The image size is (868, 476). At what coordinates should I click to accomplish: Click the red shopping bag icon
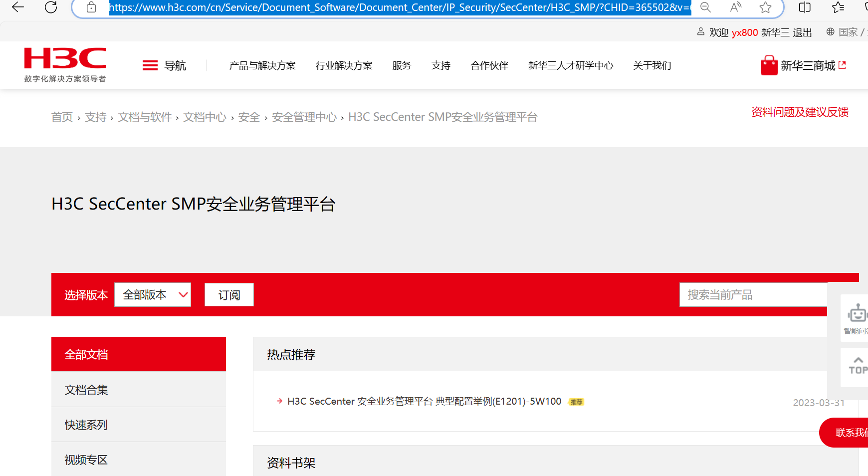769,65
